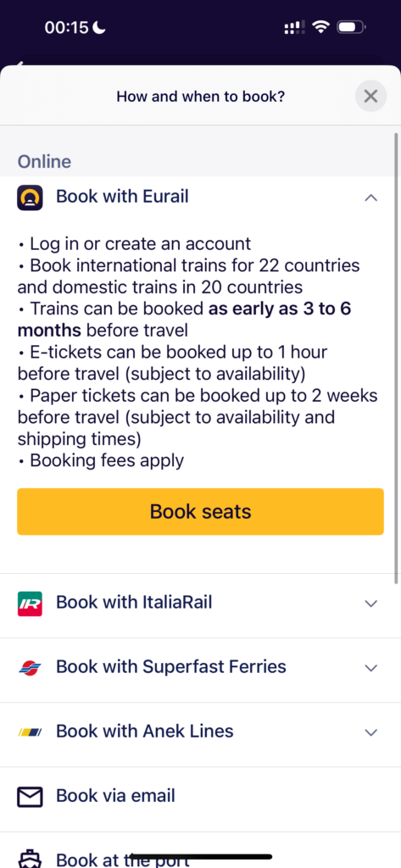Viewport: 401px width, 868px height.
Task: Open the Book at the port option
Action: (x=200, y=851)
